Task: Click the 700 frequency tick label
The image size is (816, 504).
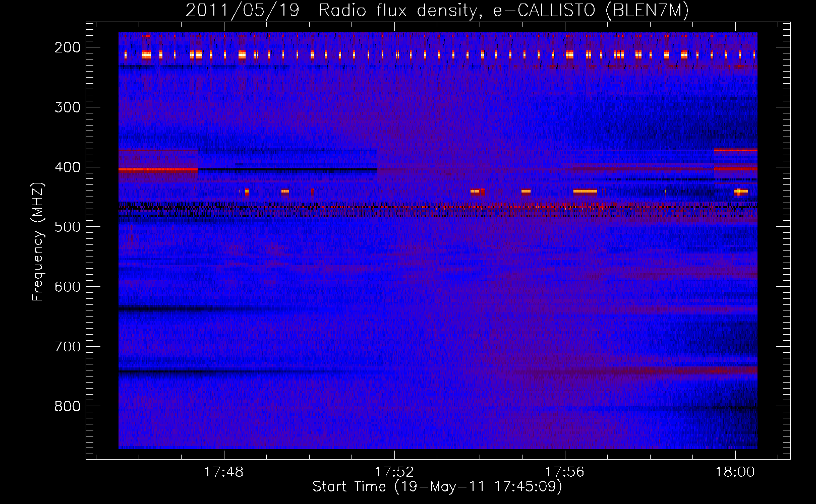Action: point(67,347)
